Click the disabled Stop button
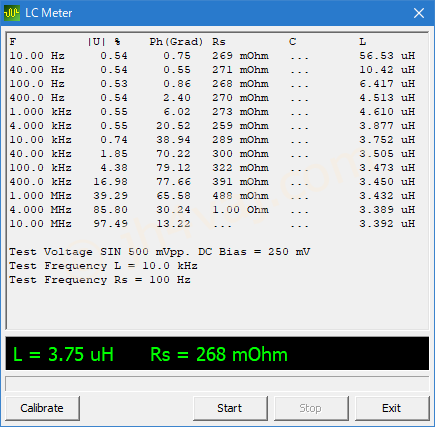Image resolution: width=435 pixels, height=427 pixels. pos(311,408)
